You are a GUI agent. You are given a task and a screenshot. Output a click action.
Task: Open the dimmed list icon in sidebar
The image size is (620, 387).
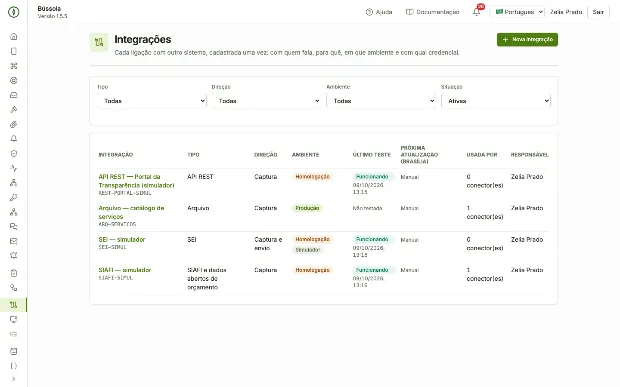(13, 334)
